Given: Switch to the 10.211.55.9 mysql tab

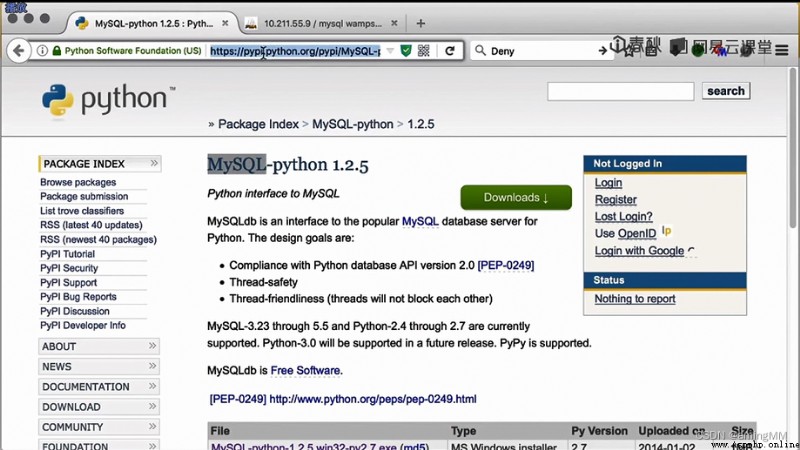Looking at the screenshot, I should (322, 23).
